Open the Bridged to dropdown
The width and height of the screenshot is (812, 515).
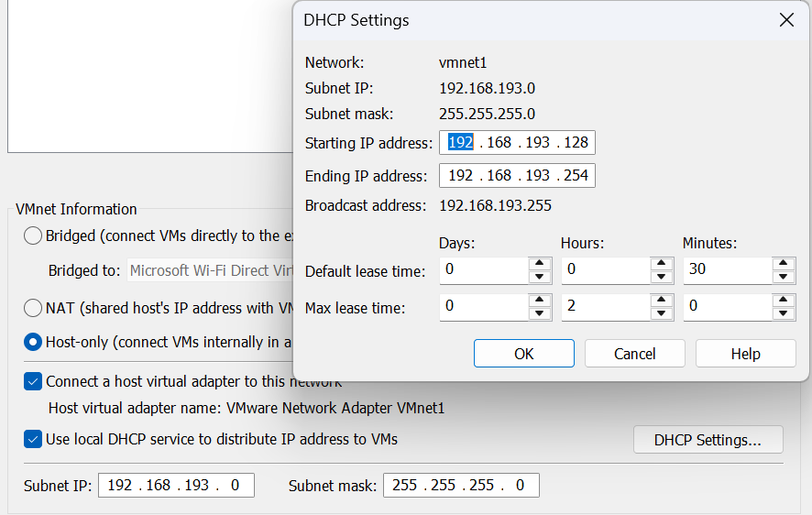tap(211, 270)
